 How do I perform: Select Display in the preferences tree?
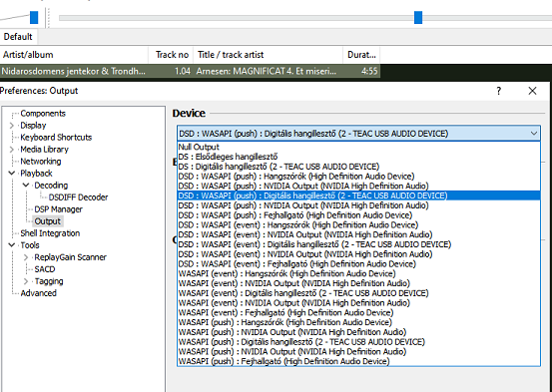(33, 126)
